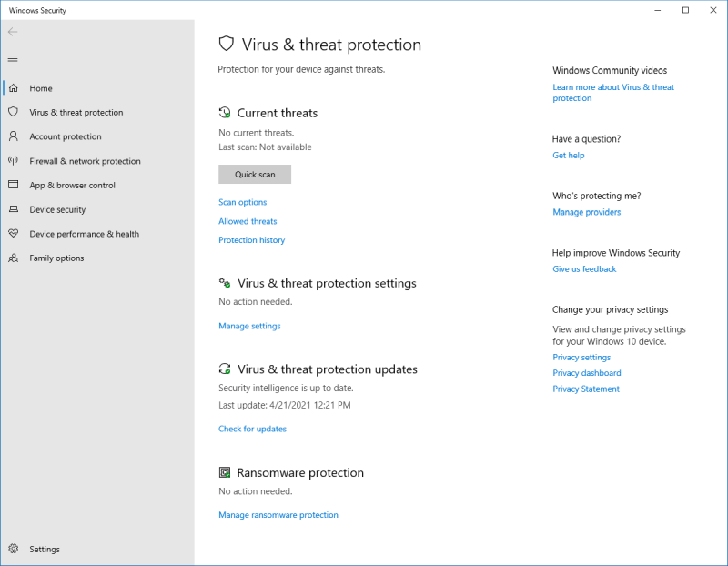Open the Settings gear icon
The image size is (728, 566).
[x=13, y=549]
